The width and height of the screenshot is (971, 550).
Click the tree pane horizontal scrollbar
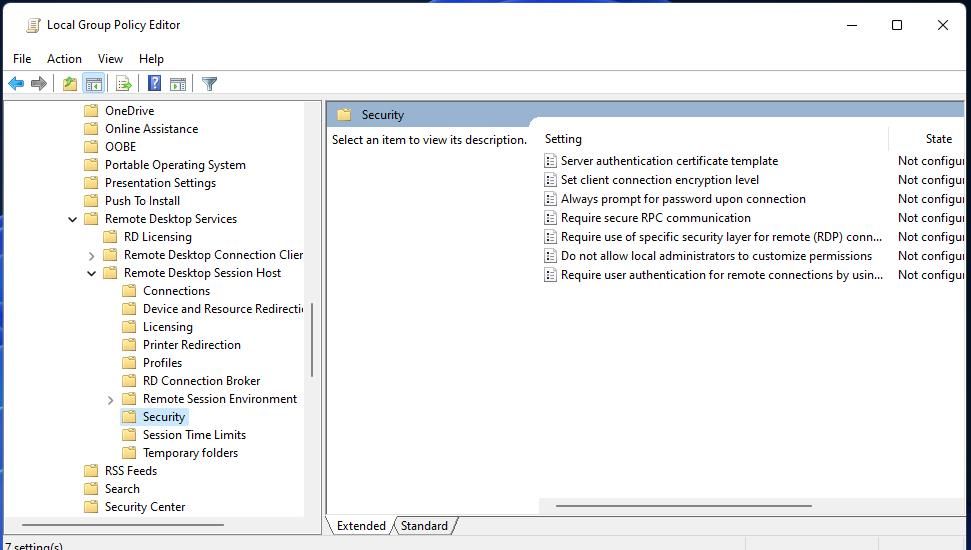[123, 525]
